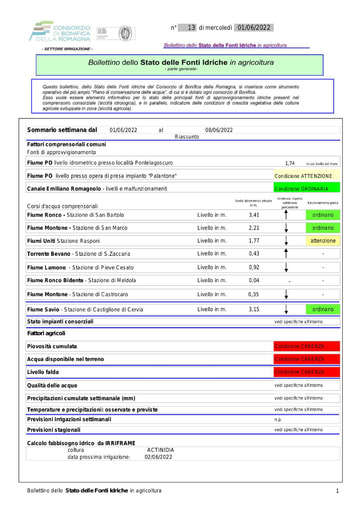Click the 'Riassunto' label

pos(187,137)
